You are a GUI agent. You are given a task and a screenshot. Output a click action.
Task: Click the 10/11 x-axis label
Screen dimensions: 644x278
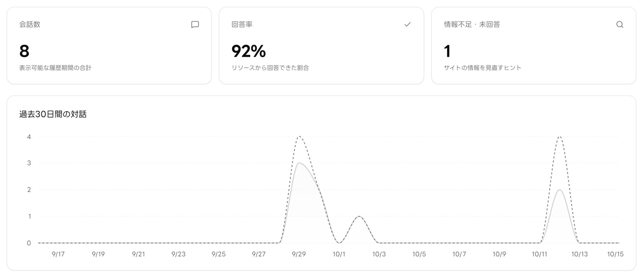click(539, 254)
